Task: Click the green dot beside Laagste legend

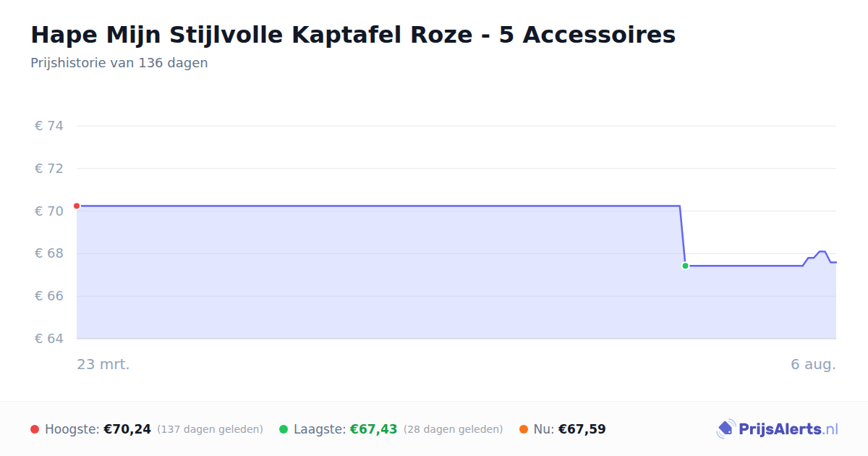Action: coord(284,429)
